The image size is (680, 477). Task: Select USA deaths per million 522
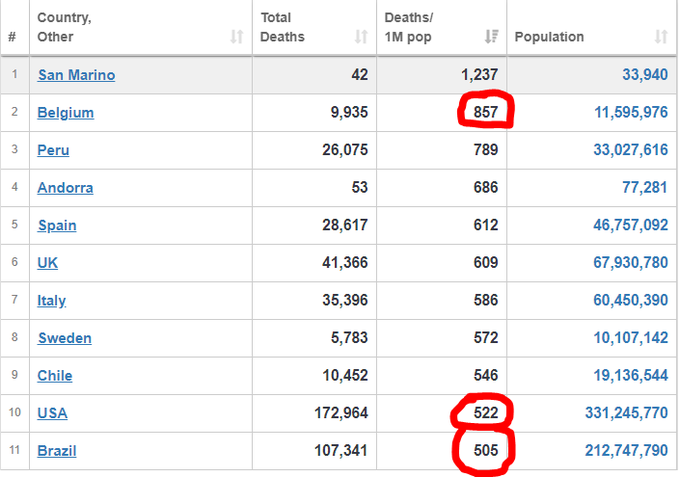click(x=486, y=413)
